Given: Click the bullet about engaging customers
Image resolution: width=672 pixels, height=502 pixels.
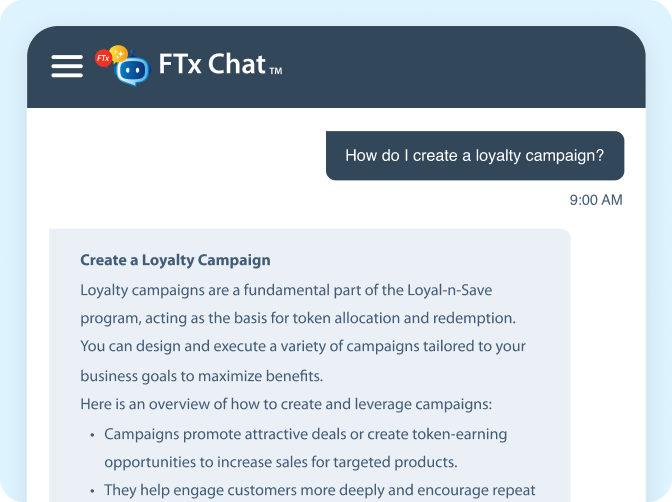Looking at the screenshot, I should [320, 490].
